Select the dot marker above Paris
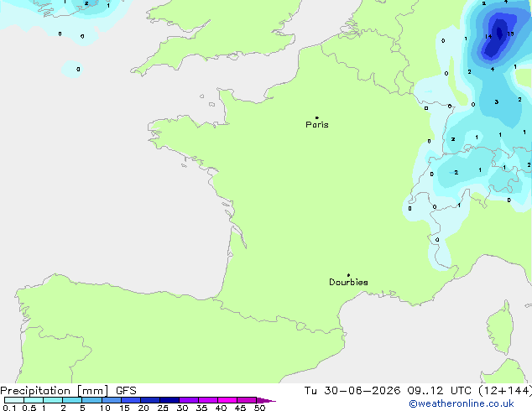This screenshot has width=532, height=411. click(x=317, y=117)
